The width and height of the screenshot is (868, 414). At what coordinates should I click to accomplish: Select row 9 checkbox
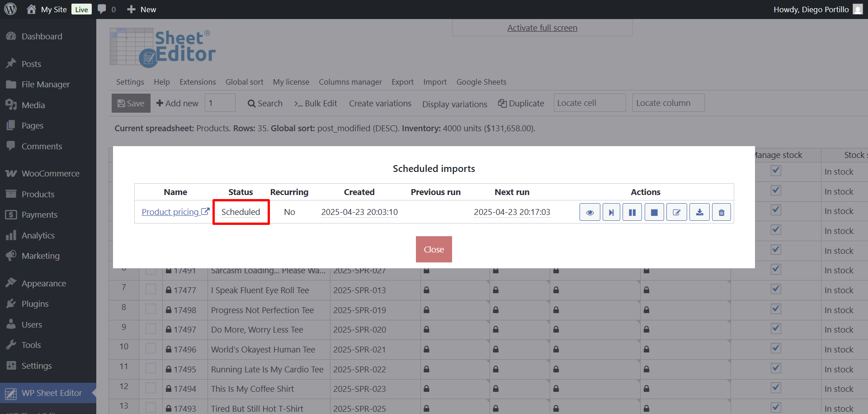point(151,329)
